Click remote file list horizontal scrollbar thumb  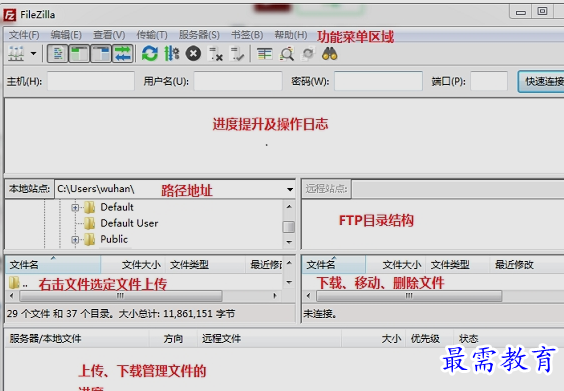[409, 296]
